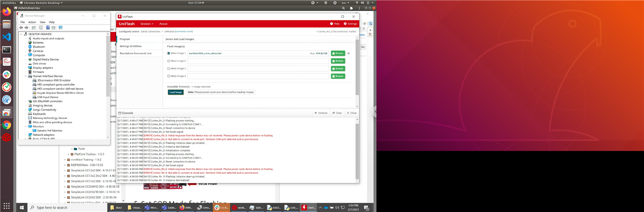This screenshot has width=644, height=212.
Task: Show Applications grid in the dock
Action: click(6, 206)
